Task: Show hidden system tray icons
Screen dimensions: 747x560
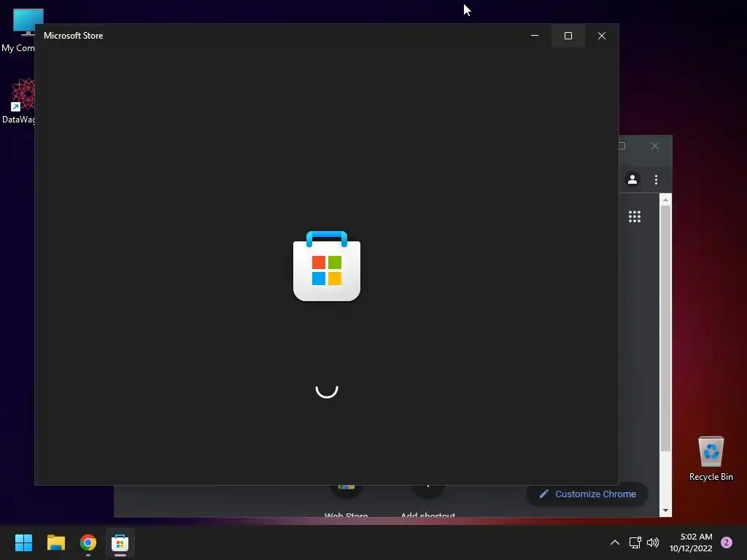Action: click(x=615, y=542)
